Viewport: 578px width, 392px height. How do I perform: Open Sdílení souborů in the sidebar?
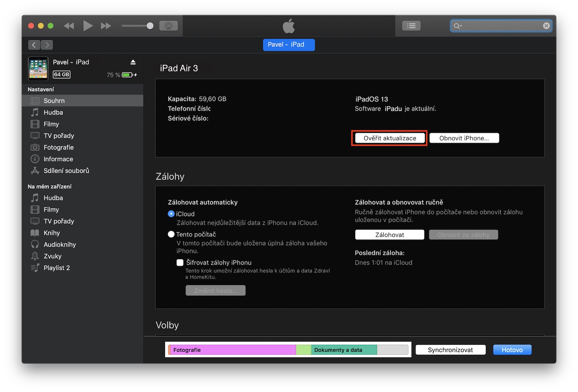pos(83,171)
